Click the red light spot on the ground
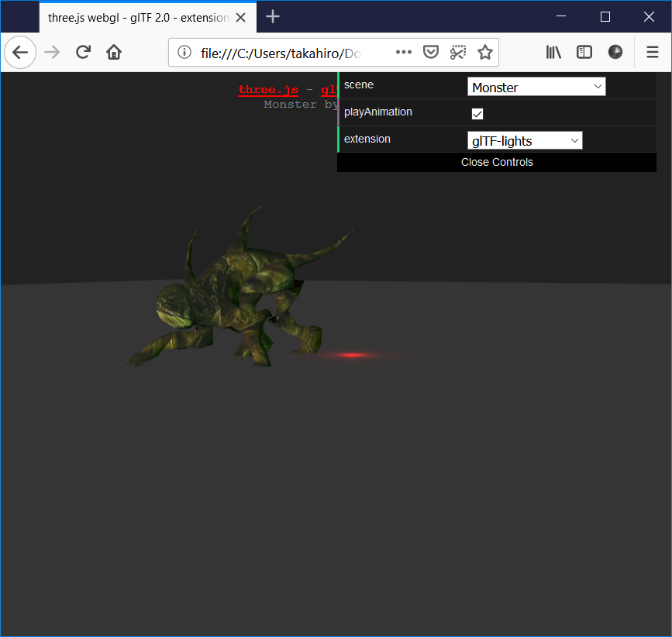 (353, 355)
